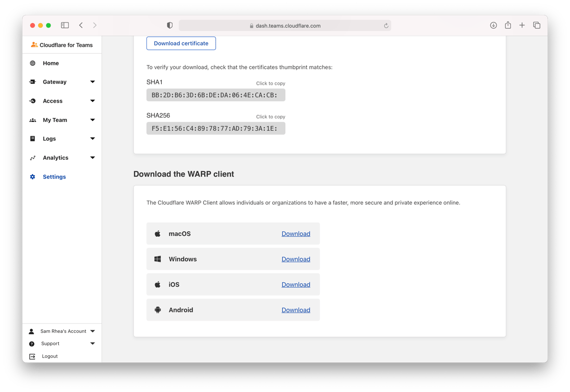570x392 pixels.
Task: Download the iOS WARP client
Action: (x=296, y=285)
